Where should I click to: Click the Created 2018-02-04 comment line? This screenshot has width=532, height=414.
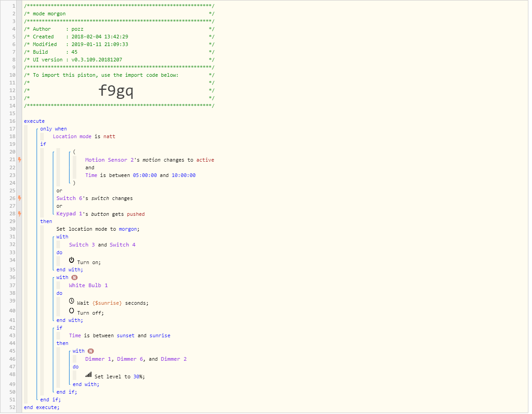119,37
